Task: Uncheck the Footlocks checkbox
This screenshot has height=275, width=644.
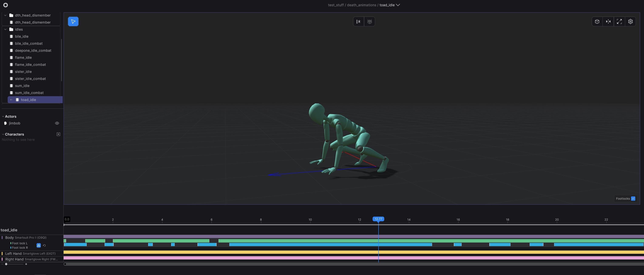Action: tap(633, 199)
